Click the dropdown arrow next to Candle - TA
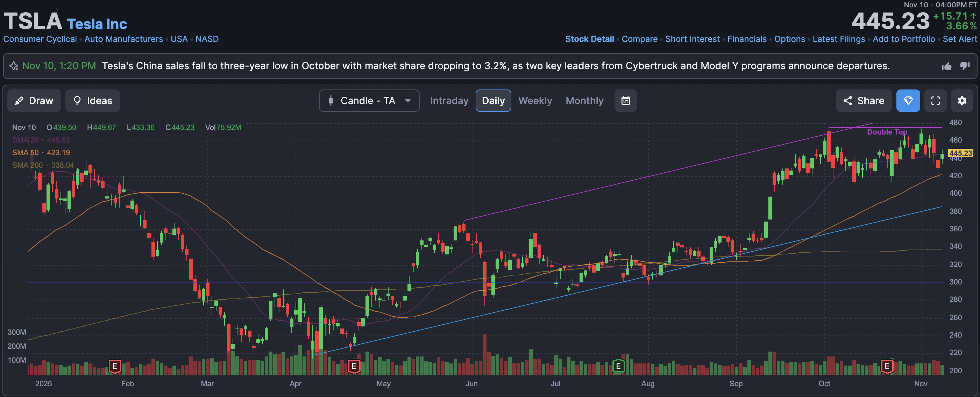The height and width of the screenshot is (397, 980). coord(408,101)
